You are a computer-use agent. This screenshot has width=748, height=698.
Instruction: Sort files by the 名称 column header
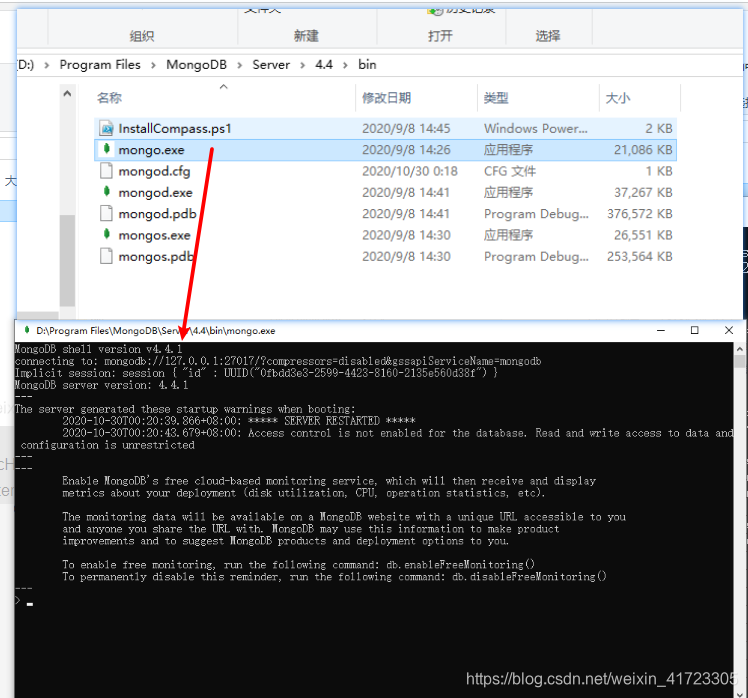click(x=109, y=98)
